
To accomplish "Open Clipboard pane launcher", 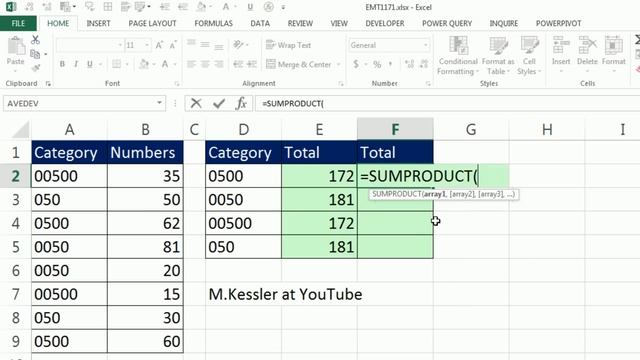I will (48, 84).
